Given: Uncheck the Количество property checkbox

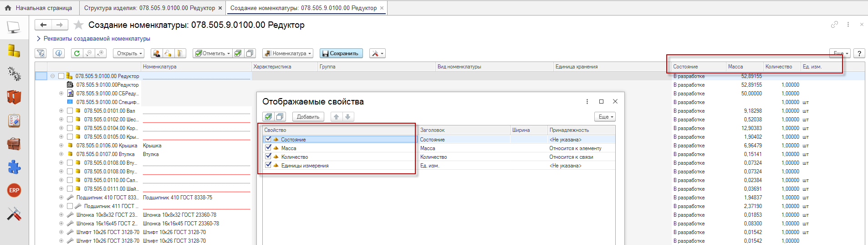Looking at the screenshot, I should (268, 156).
